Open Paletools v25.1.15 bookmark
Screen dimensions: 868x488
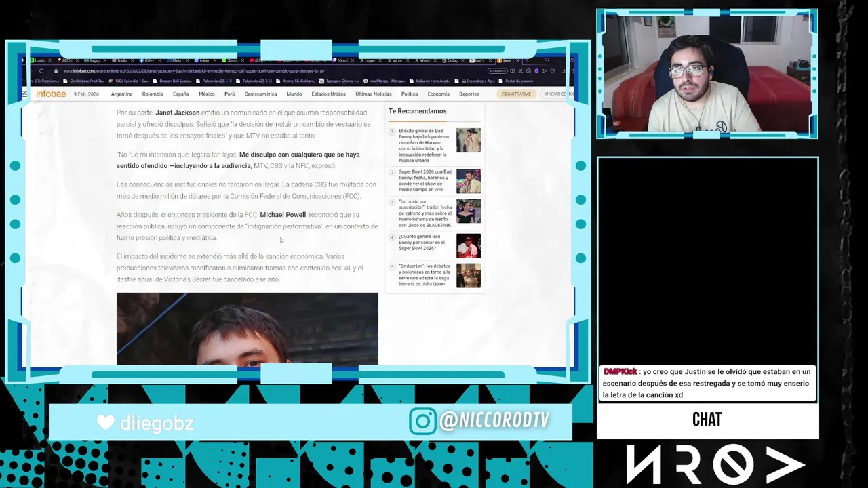tap(214, 81)
